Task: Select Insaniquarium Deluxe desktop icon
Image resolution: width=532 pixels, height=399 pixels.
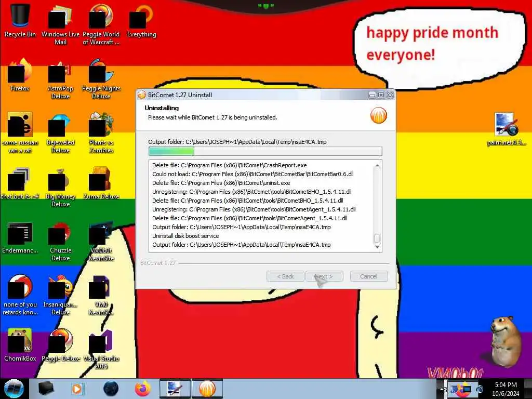Action: coord(60,295)
